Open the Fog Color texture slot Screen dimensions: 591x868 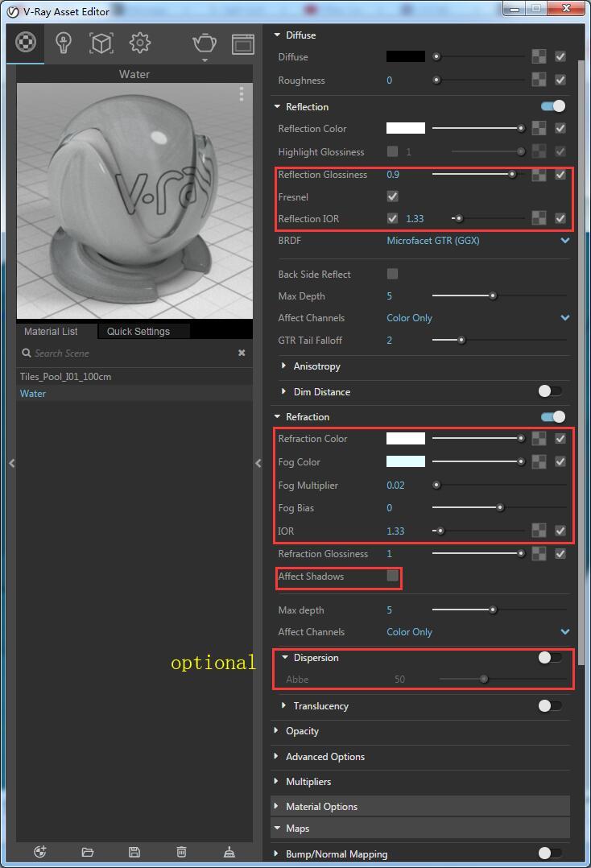pos(539,461)
